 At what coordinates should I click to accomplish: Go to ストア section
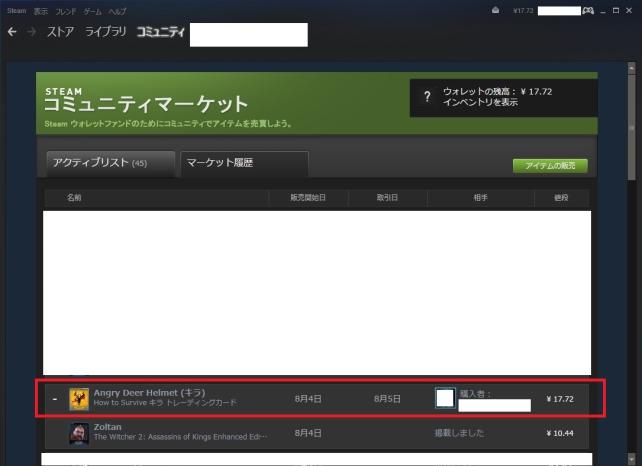click(x=60, y=32)
